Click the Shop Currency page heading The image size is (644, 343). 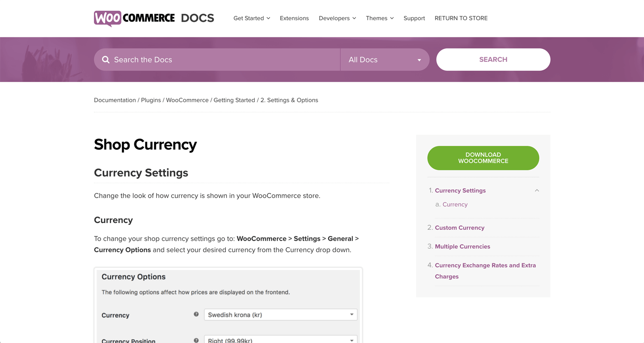(x=145, y=144)
